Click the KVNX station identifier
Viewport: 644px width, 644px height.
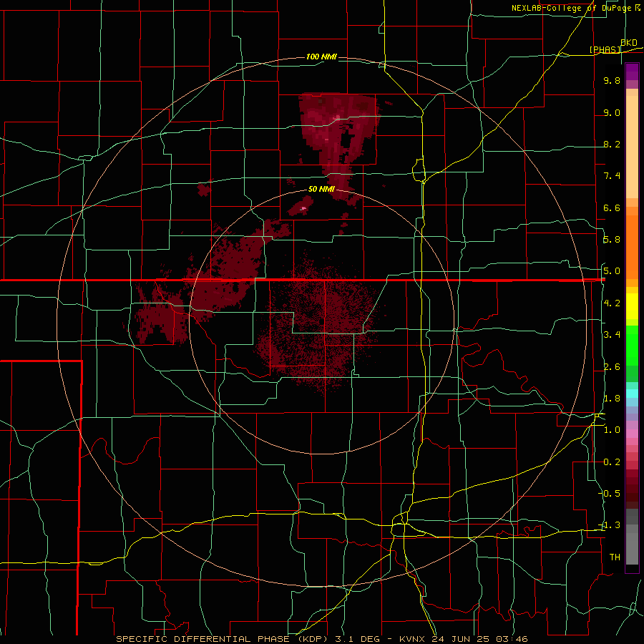[x=412, y=639]
